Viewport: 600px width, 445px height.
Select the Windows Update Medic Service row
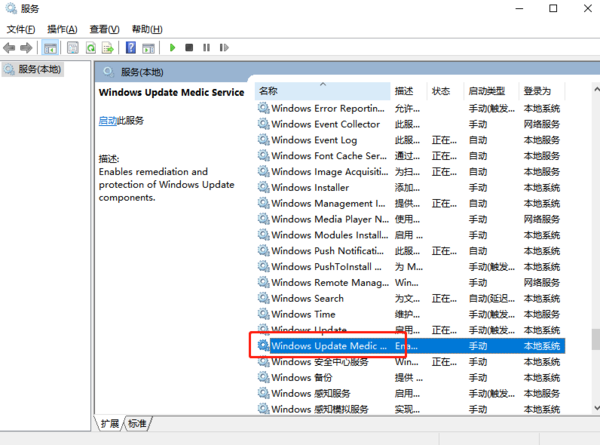(x=411, y=346)
